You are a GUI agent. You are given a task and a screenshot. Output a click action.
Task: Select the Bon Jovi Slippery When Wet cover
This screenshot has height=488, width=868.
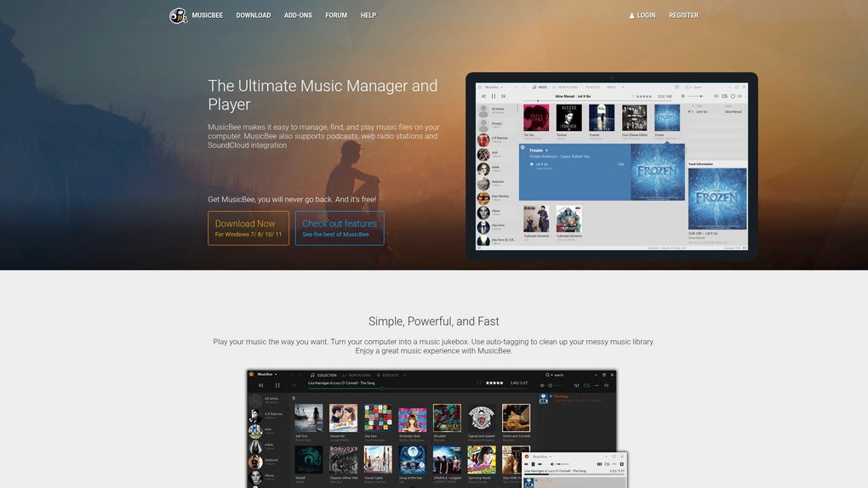click(x=343, y=459)
